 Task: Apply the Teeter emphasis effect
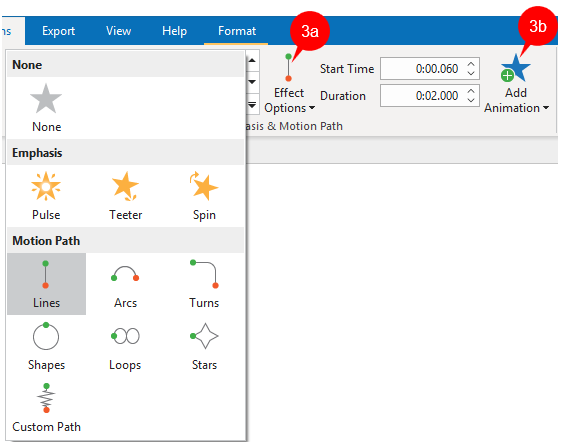click(125, 196)
